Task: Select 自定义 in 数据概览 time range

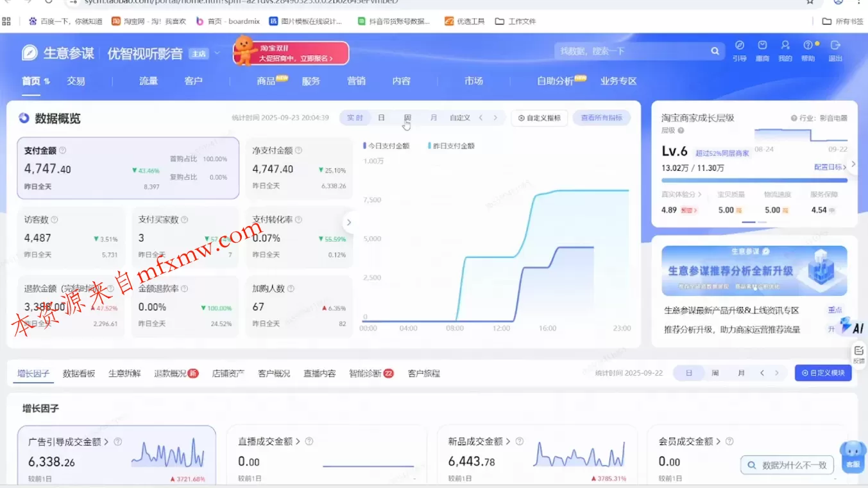Action: [x=460, y=118]
